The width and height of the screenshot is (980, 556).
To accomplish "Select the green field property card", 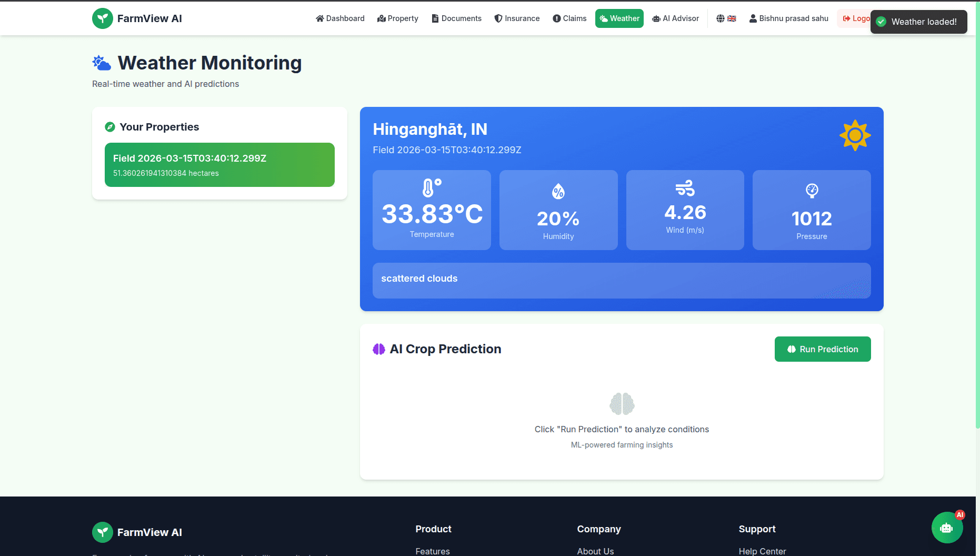I will (219, 165).
